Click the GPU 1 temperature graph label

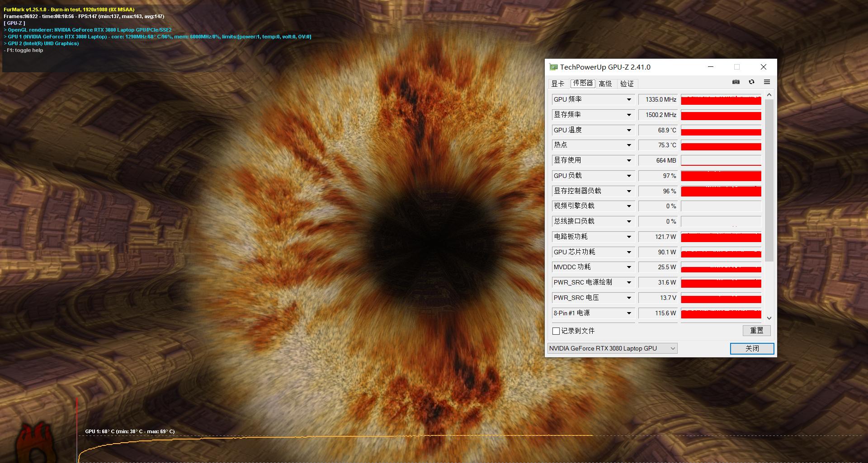coord(130,431)
